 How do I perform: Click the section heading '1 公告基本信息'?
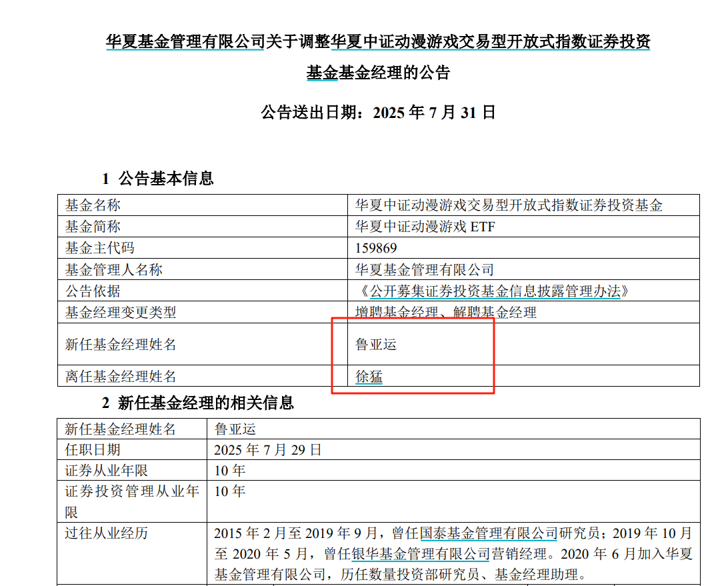158,178
